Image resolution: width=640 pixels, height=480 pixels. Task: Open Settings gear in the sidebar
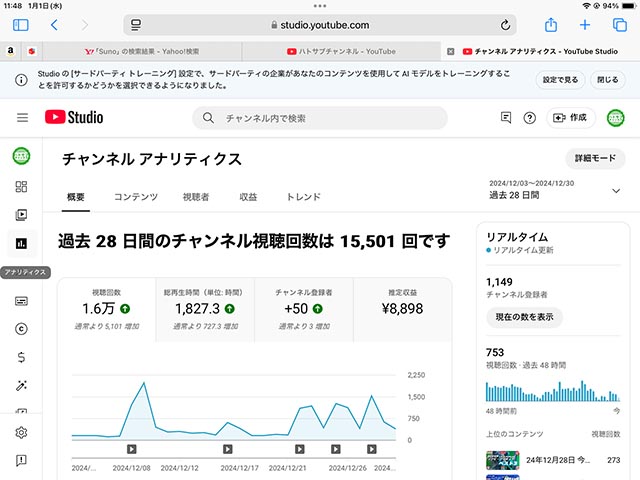(21, 432)
